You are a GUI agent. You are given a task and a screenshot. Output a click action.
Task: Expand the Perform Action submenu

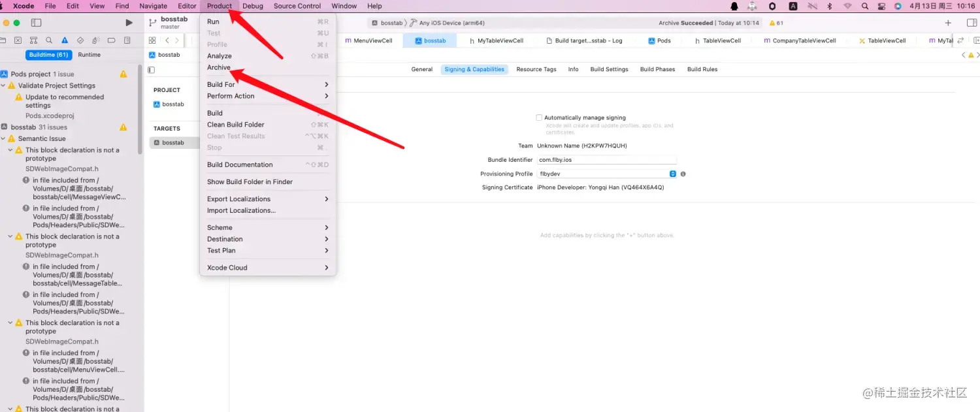(x=268, y=96)
